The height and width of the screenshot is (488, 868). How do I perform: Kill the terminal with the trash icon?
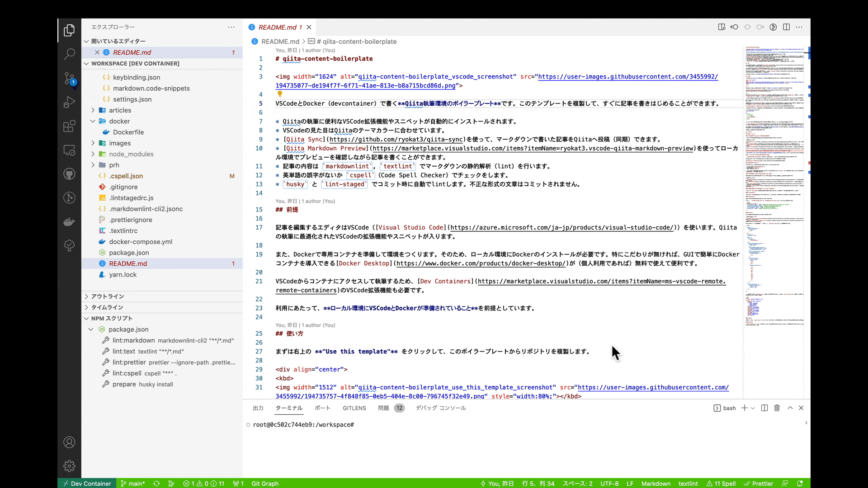[777, 408]
